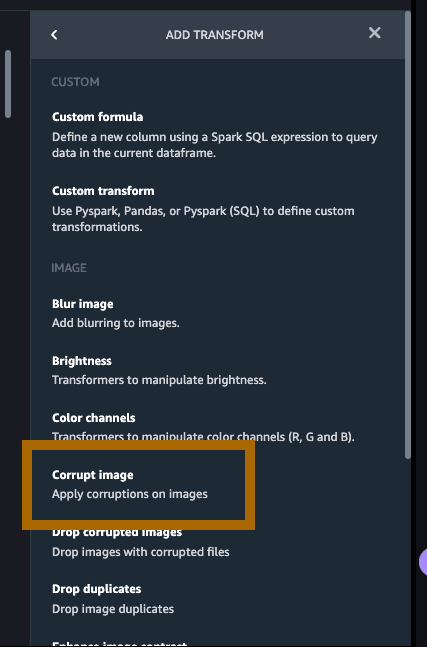Viewport: 427px width, 647px height.
Task: Click the CUSTOM section heading
Action: (75, 82)
